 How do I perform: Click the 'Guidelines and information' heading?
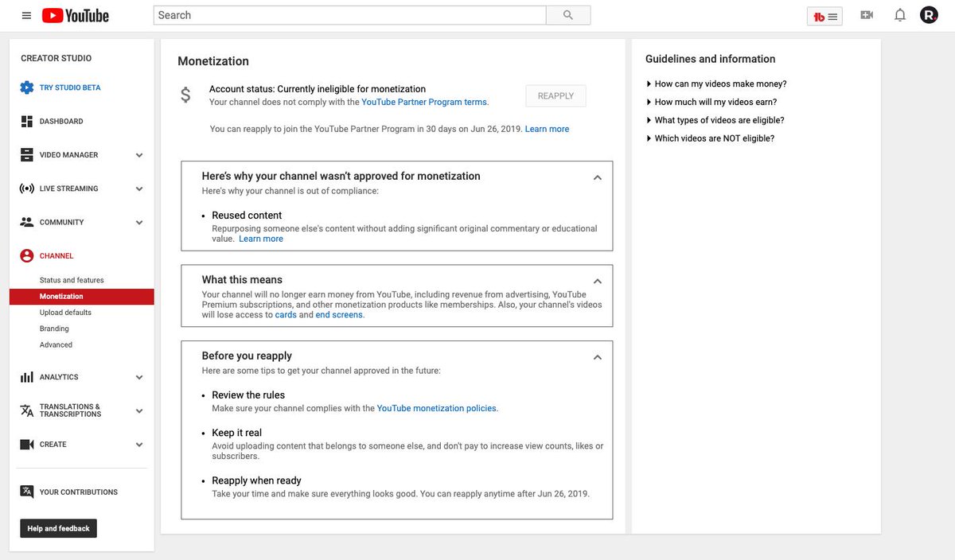tap(710, 59)
